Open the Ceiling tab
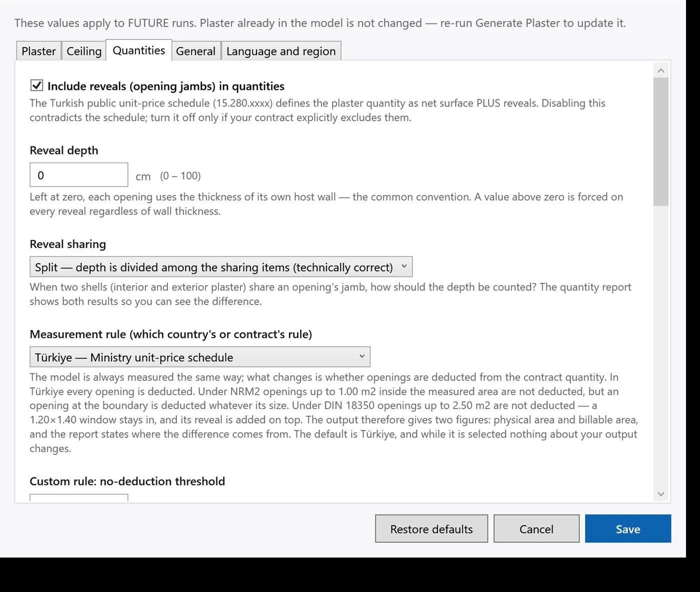 [84, 51]
